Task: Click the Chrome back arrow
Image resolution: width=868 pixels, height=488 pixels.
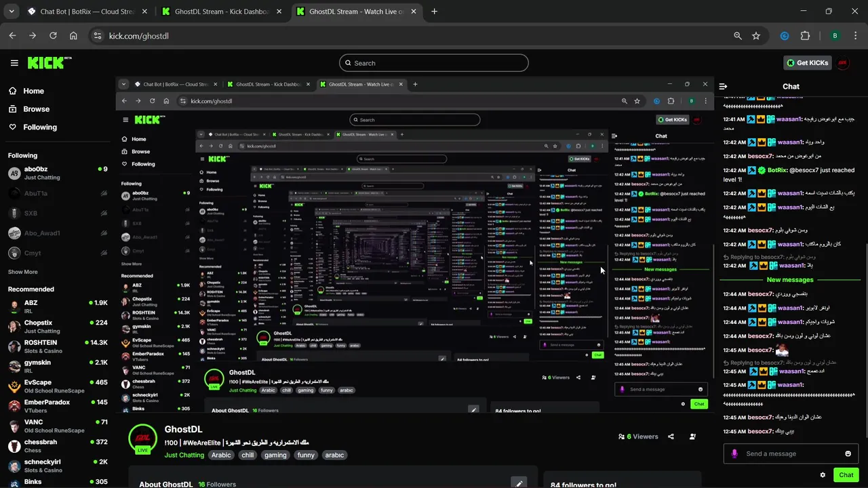Action: (12, 36)
